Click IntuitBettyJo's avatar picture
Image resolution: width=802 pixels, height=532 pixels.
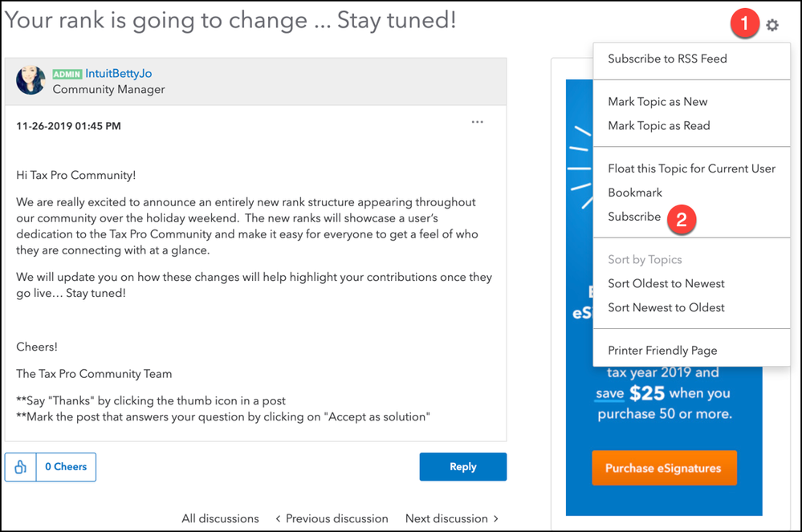pos(31,80)
